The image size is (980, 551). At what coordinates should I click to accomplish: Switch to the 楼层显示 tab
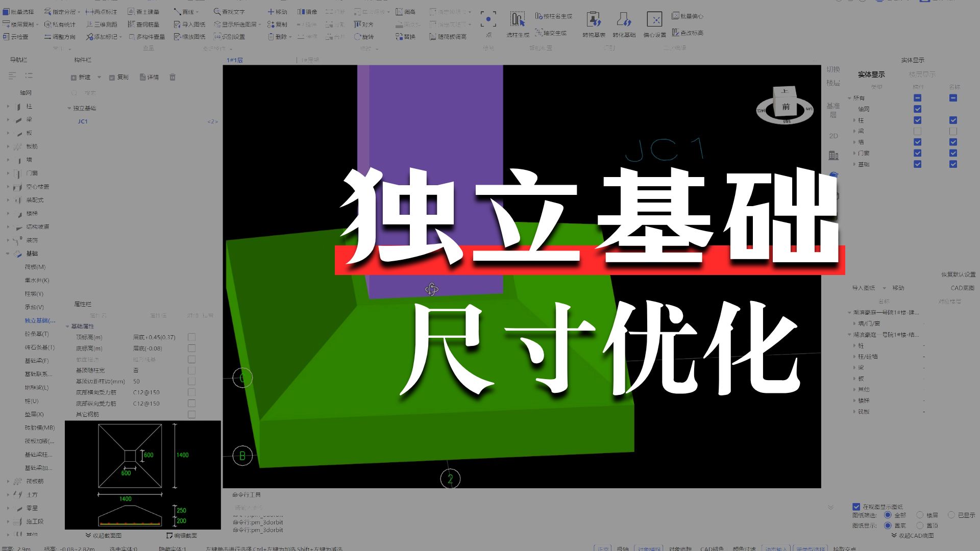coord(922,74)
